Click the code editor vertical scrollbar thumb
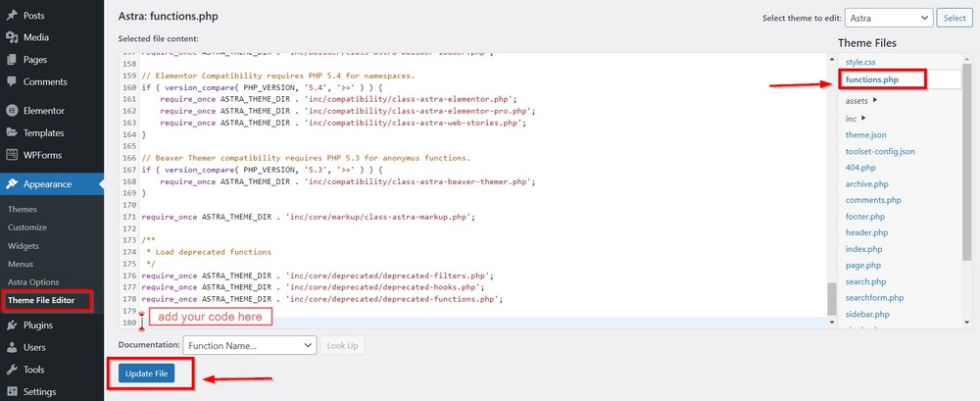The height and width of the screenshot is (401, 980). 831,299
